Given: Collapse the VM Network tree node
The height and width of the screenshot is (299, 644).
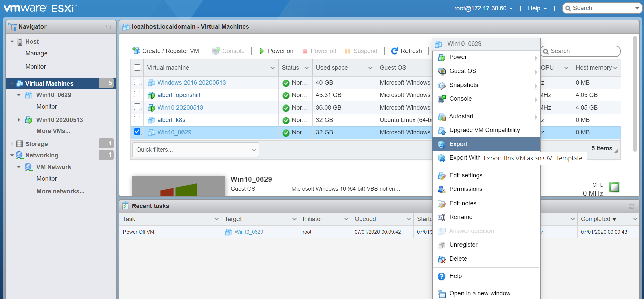Looking at the screenshot, I should 19,167.
